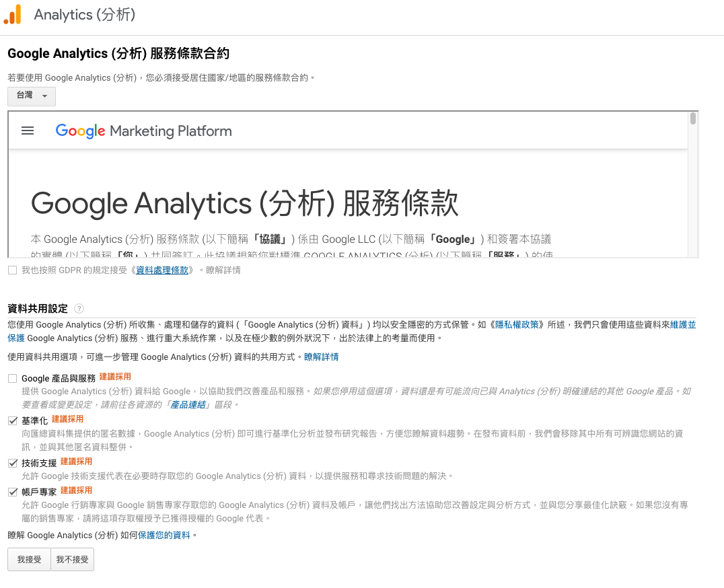
Task: Open the 資料處理條款 link
Action: pyautogui.click(x=162, y=270)
